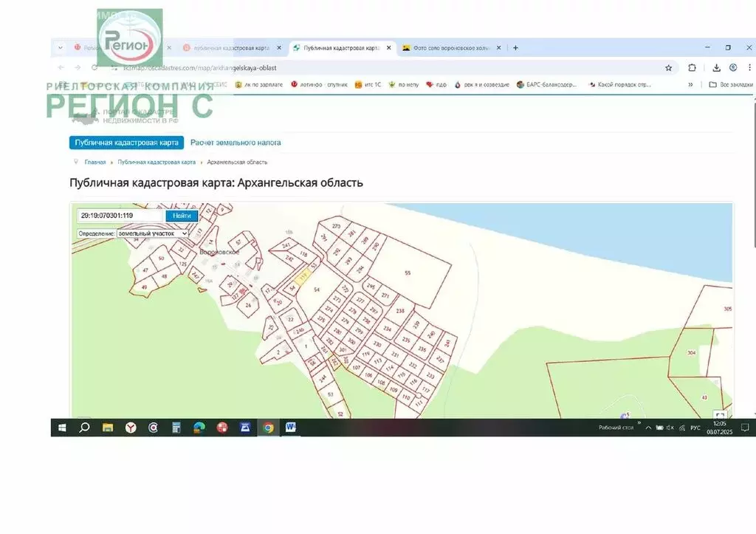
Task: Toggle the map fullscreen icon
Action: [x=720, y=415]
